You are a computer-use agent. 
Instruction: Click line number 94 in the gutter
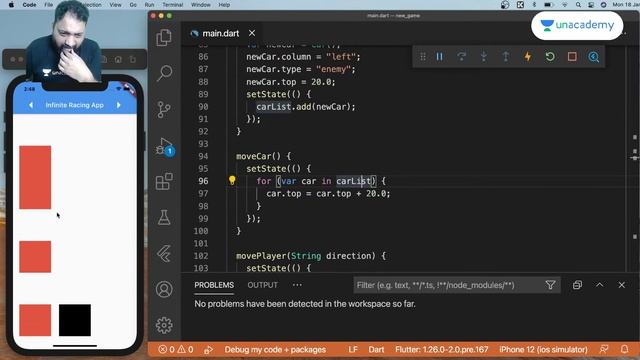click(203, 156)
